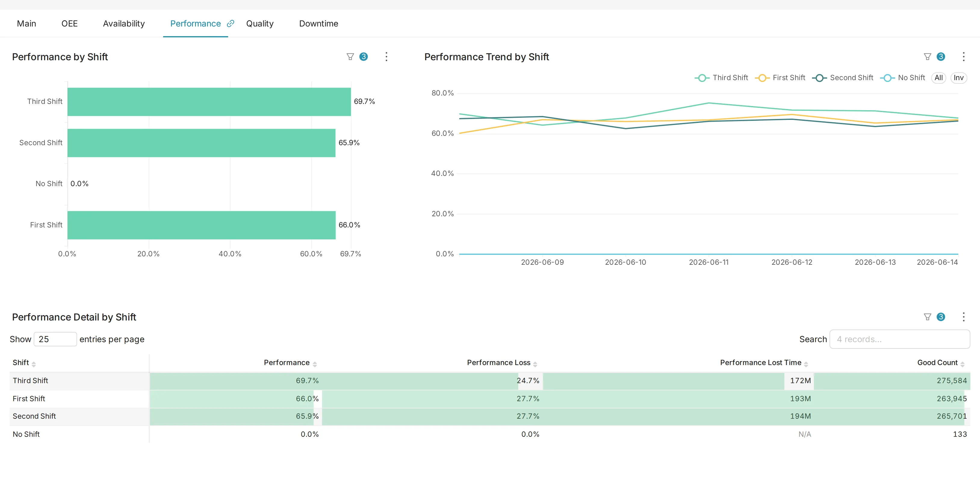Viewport: 980px width, 500px height.
Task: Open entries per page box showing 25
Action: [x=55, y=339]
